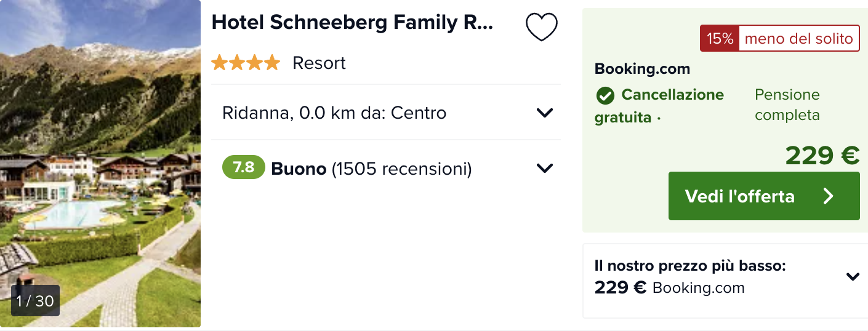Click the Pensione completa label

point(787,105)
